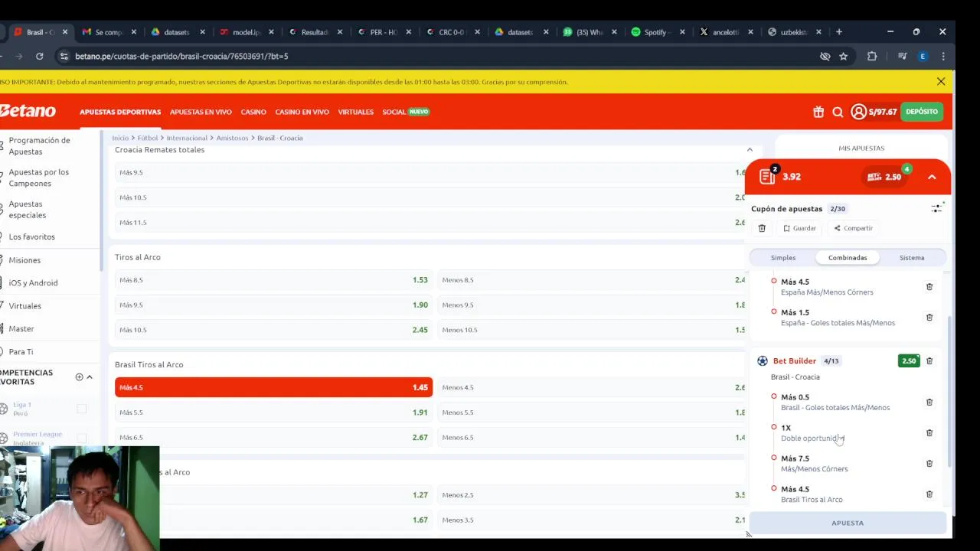Open the Bet Builder chip showing 2.50
This screenshot has width=980, height=551.
pyautogui.click(x=884, y=177)
